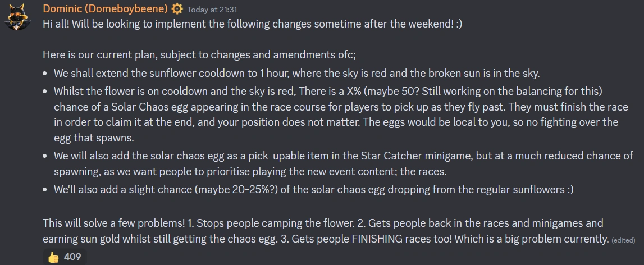Click the bullet dot before 'We shall extend'
644x265 pixels.
coord(45,74)
